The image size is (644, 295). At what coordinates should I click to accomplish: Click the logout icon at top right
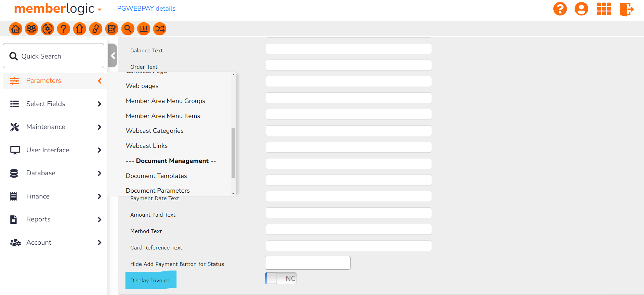[x=627, y=9]
